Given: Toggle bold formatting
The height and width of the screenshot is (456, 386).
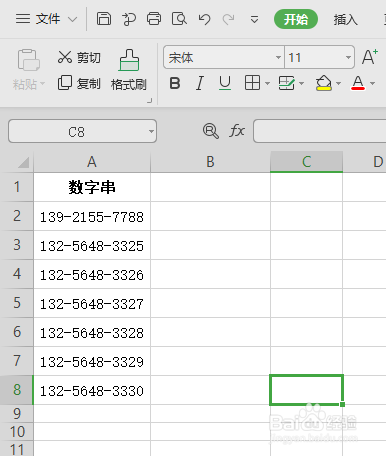Looking at the screenshot, I should (175, 83).
